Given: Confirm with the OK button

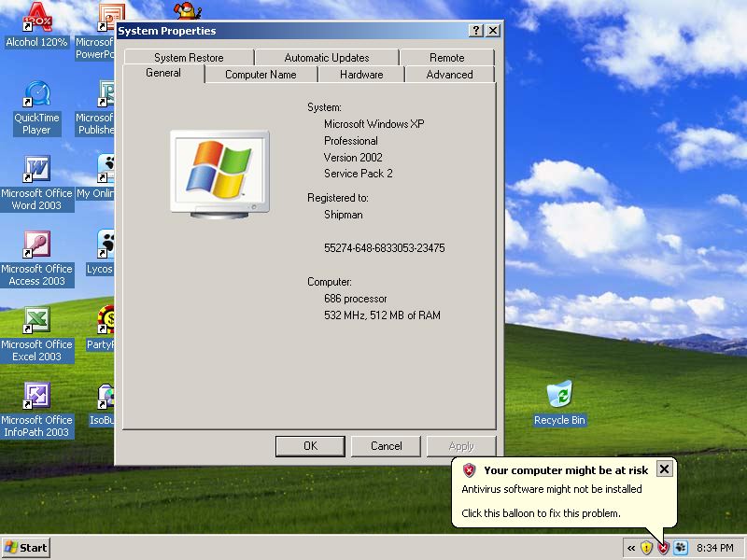Looking at the screenshot, I should click(x=310, y=446).
